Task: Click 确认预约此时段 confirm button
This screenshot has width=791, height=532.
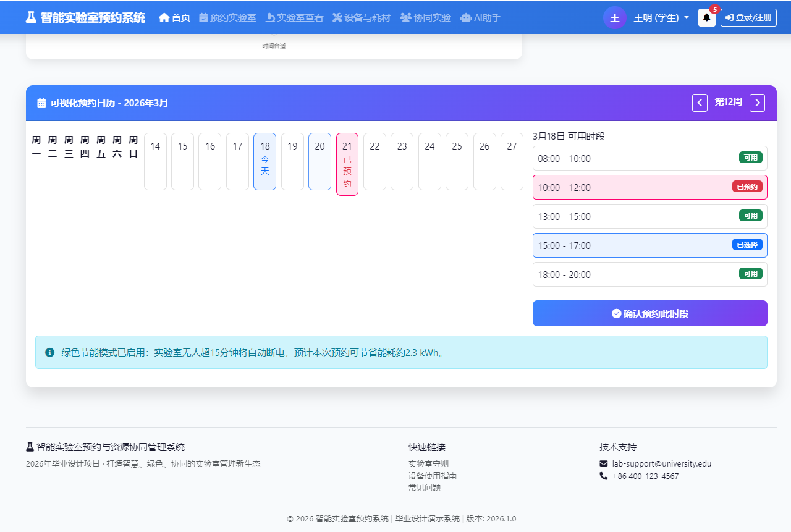Action: (x=649, y=313)
